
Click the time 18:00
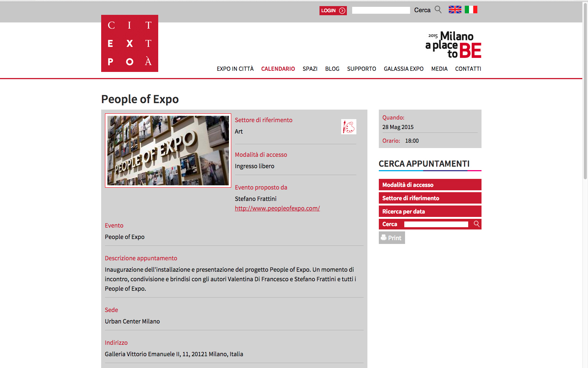click(412, 141)
